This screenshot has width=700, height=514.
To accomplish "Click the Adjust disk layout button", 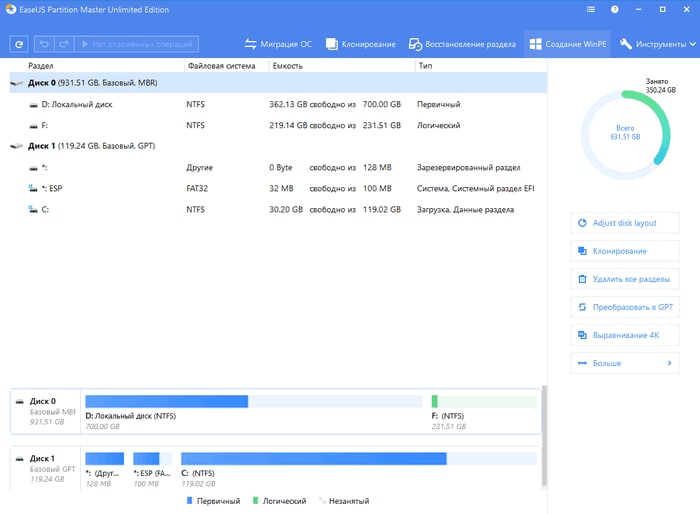I will pyautogui.click(x=625, y=223).
